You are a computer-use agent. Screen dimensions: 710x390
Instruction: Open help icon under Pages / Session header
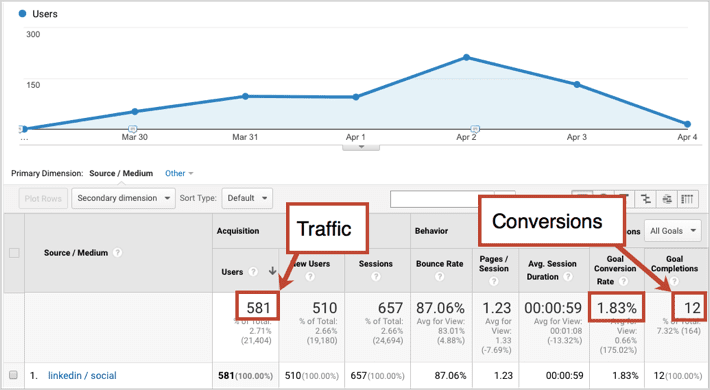click(494, 281)
